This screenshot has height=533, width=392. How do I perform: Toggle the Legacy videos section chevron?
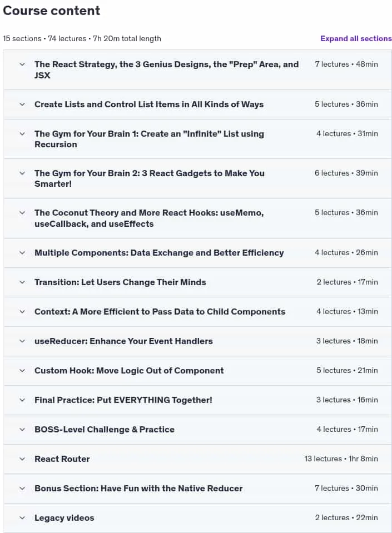22,517
